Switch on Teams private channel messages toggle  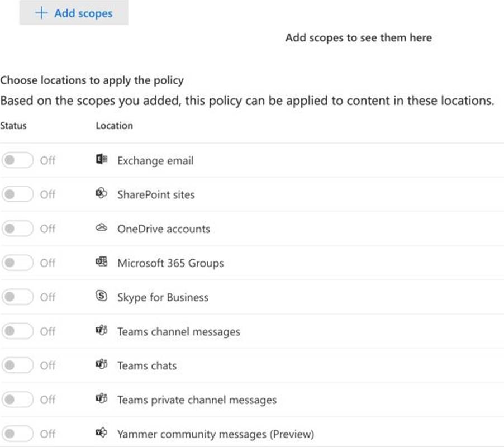17,400
